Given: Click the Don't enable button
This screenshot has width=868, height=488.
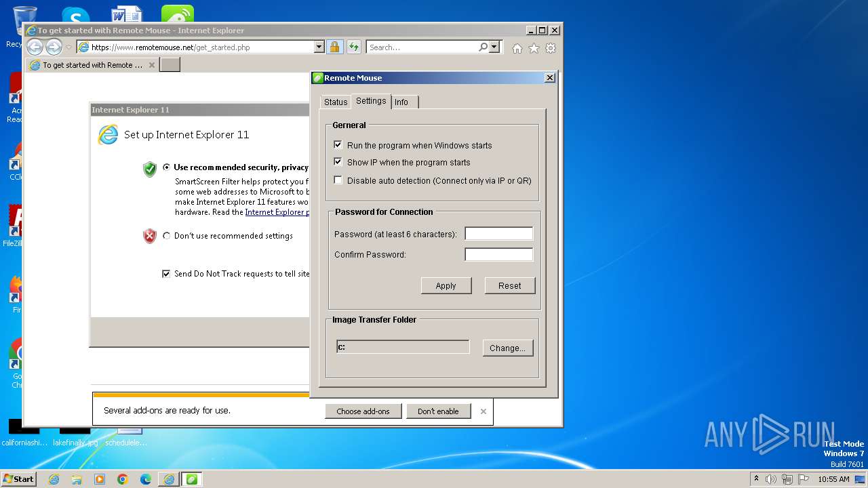Looking at the screenshot, I should pyautogui.click(x=438, y=411).
